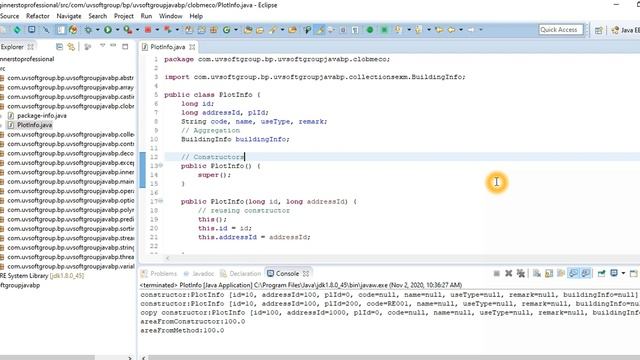Toggle Show Console on Standard Error change
Screen dimensions: 640x360
(x=585, y=273)
